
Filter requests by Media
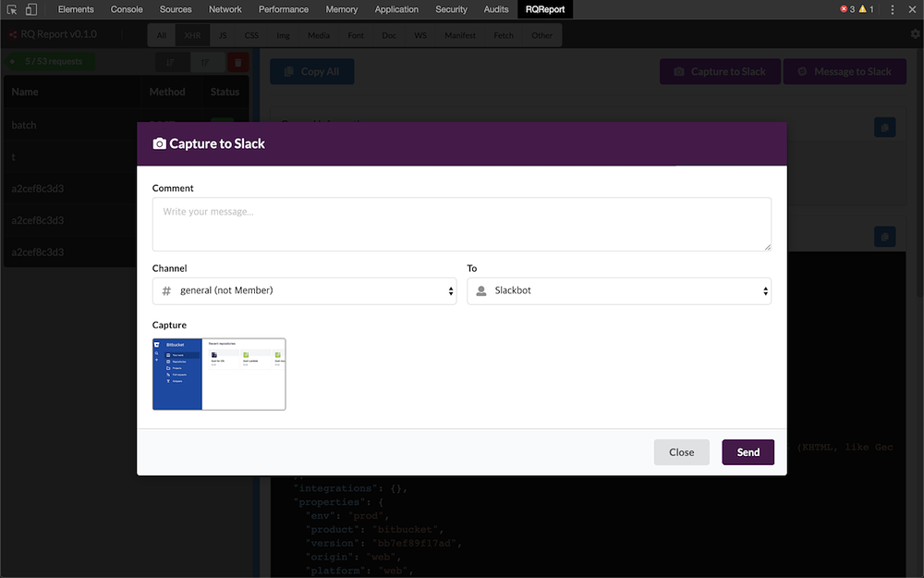pos(319,35)
